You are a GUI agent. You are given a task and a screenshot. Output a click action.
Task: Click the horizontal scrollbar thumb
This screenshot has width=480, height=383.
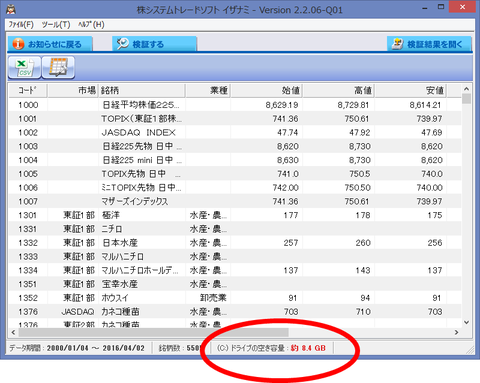point(154,332)
